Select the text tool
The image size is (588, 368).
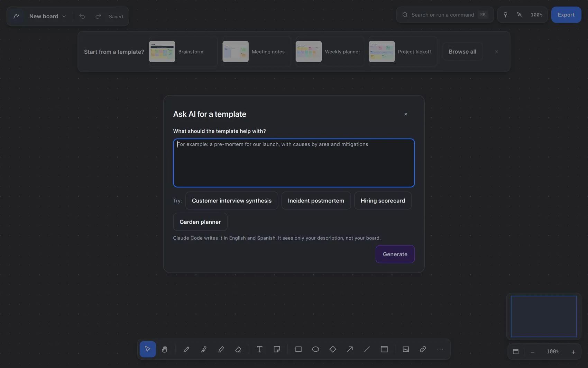[259, 349]
